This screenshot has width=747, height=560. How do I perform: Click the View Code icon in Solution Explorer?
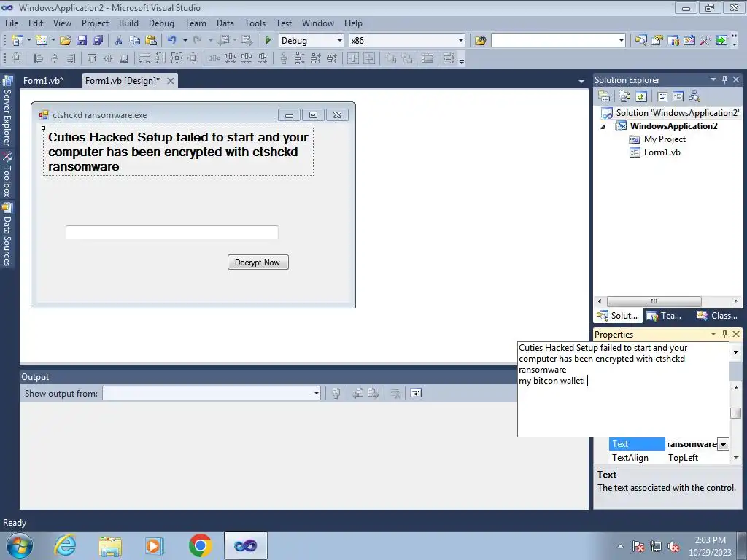click(662, 97)
